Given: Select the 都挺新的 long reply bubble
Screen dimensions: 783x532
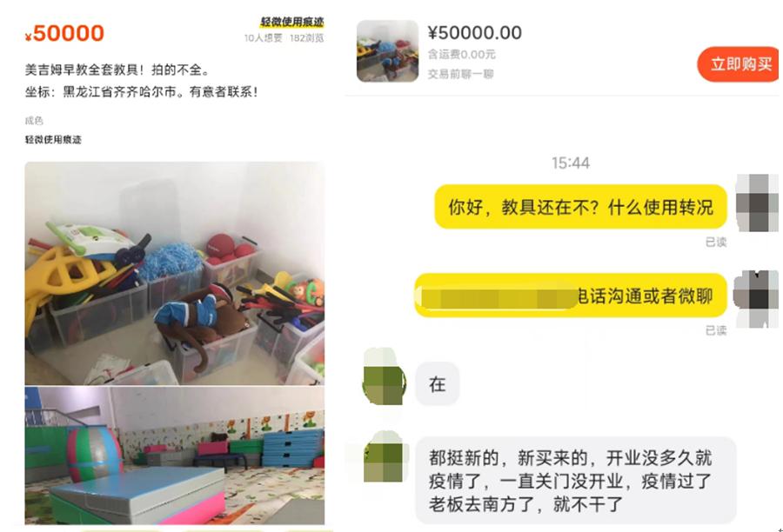Looking at the screenshot, I should click(x=575, y=480).
